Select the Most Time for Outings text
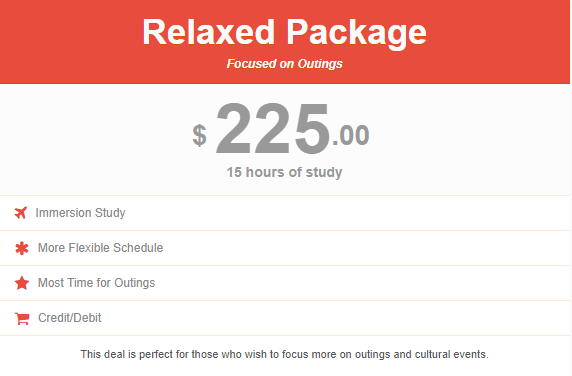The image size is (572, 376). click(x=97, y=283)
